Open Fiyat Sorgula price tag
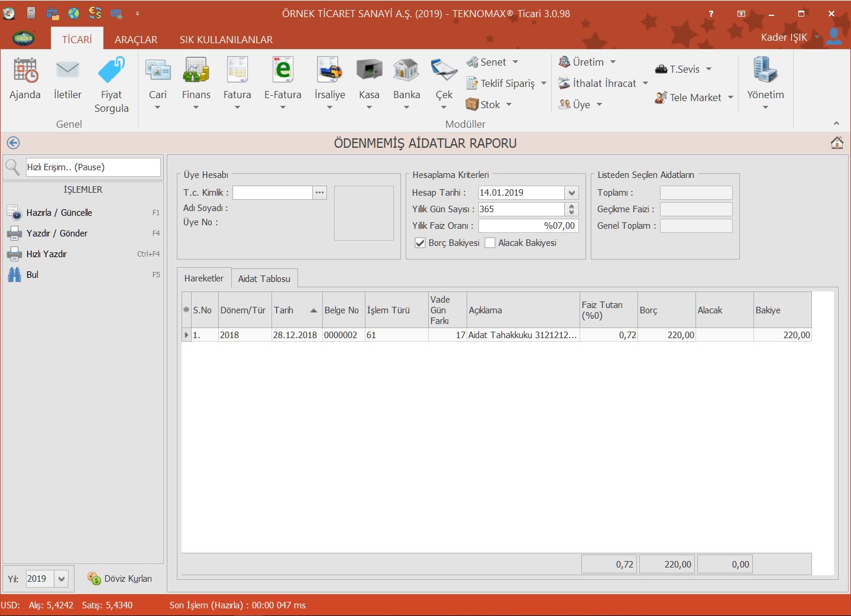851x616 pixels. pyautogui.click(x=111, y=71)
